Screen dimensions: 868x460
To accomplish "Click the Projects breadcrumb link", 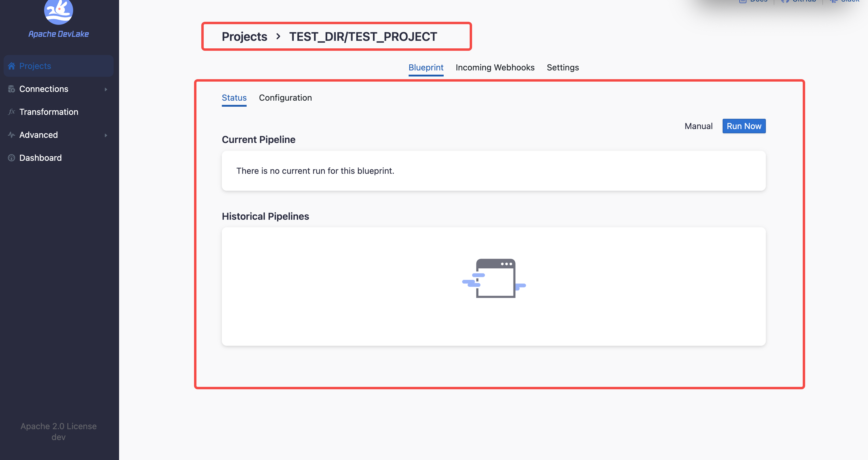I will pyautogui.click(x=244, y=36).
